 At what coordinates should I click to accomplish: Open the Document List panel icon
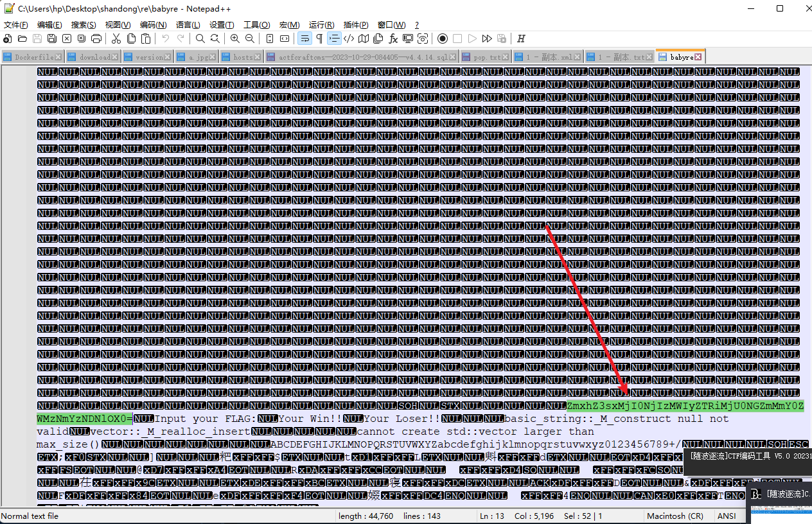pyautogui.click(x=378, y=39)
